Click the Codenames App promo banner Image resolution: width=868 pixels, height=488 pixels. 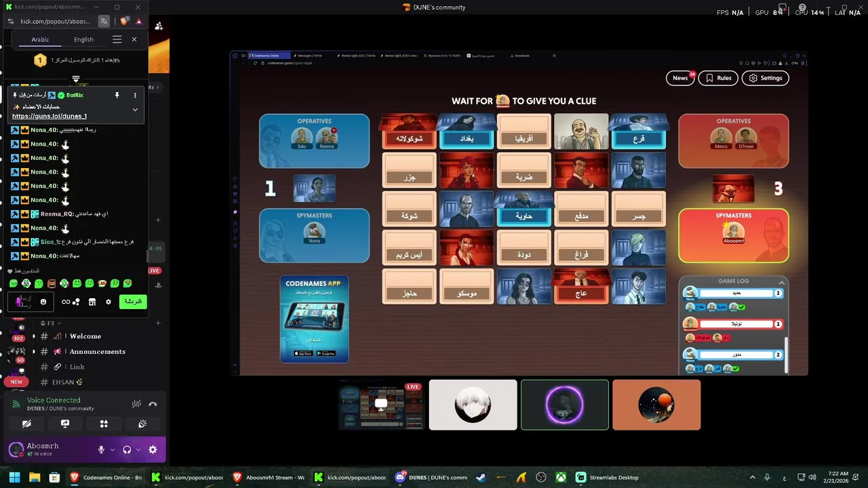[x=315, y=319]
